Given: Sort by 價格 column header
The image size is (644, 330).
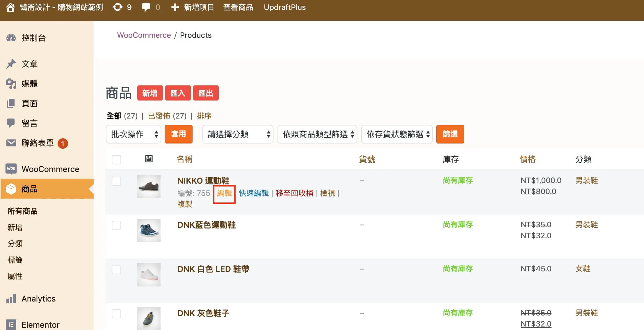Looking at the screenshot, I should 527,159.
